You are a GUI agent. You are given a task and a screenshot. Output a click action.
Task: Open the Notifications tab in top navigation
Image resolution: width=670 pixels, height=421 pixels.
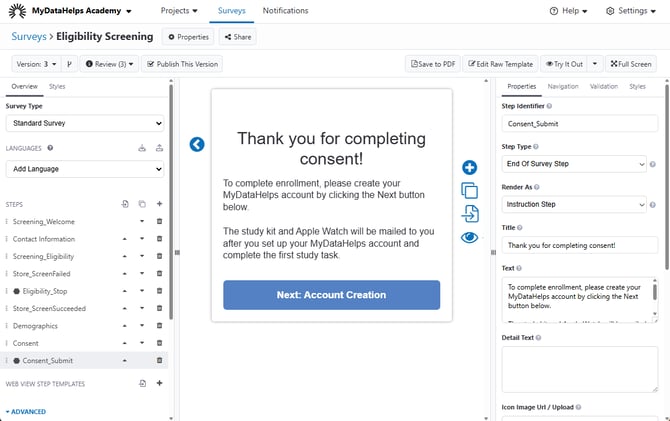pos(285,11)
